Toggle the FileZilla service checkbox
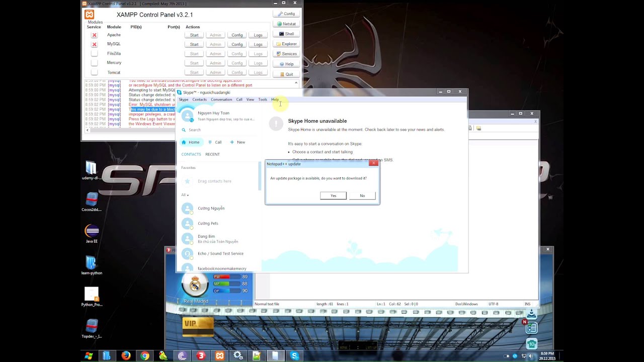Screen dimensions: 644x362 (x=94, y=53)
